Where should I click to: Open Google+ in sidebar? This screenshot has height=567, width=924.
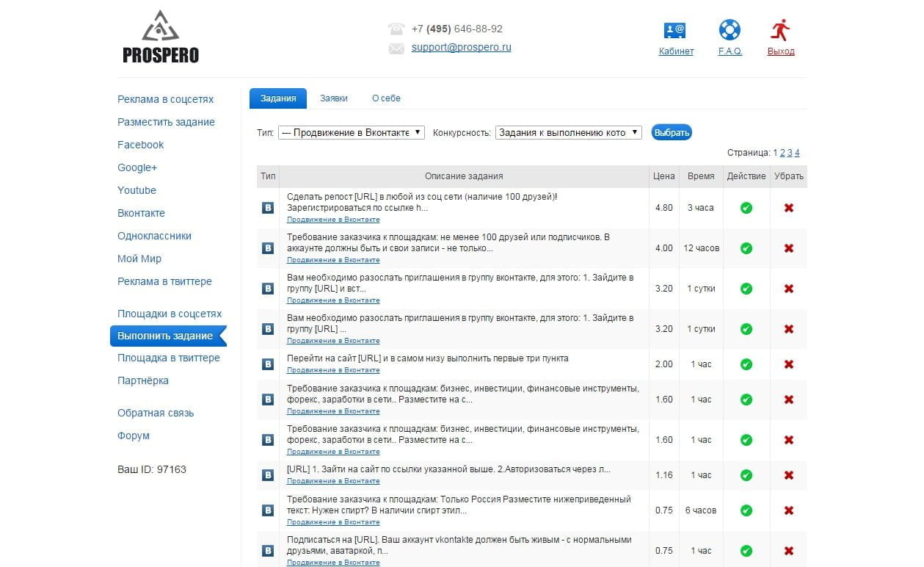click(x=137, y=167)
